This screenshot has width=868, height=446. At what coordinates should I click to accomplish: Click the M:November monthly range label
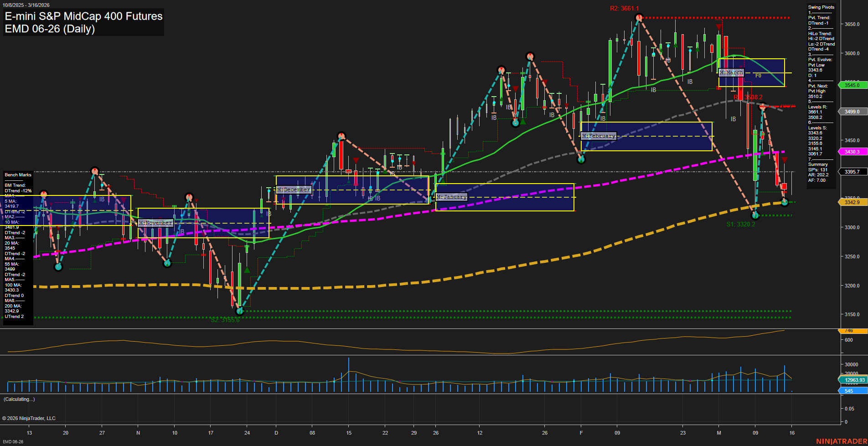pyautogui.click(x=155, y=223)
